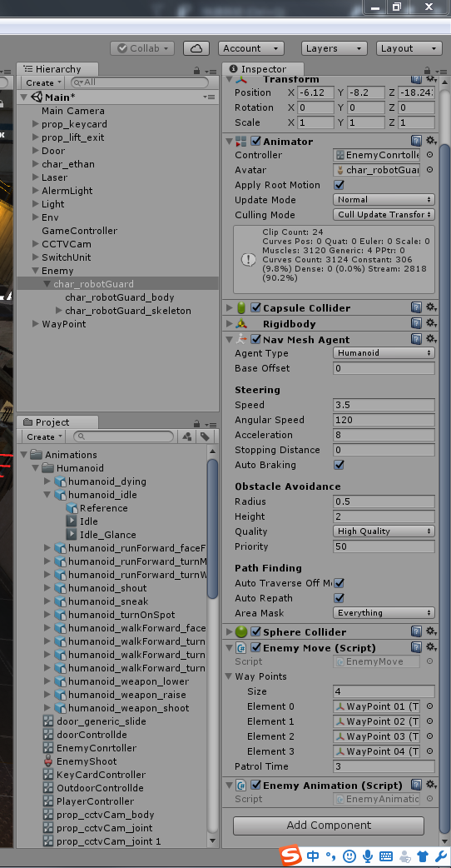Open the Culling Mode dropdown
Image resolution: width=451 pixels, height=868 pixels.
point(384,215)
